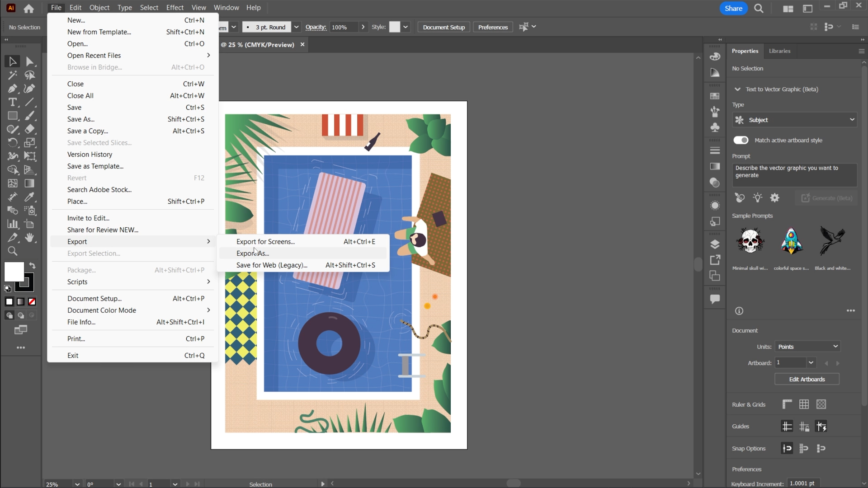Viewport: 868px width, 488px height.
Task: Open the Subject type dropdown
Action: [795, 120]
